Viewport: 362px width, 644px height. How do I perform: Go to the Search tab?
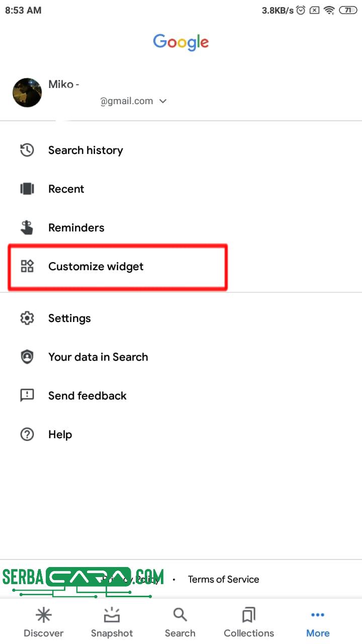coord(180,622)
